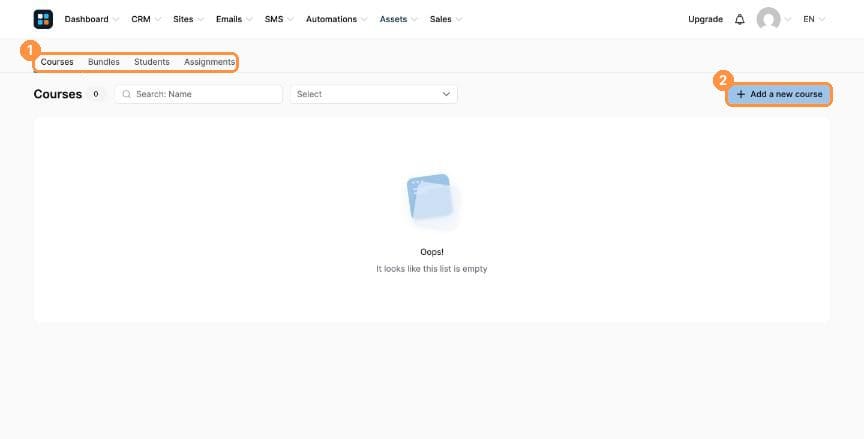Switch to the Students tab

tap(152, 62)
